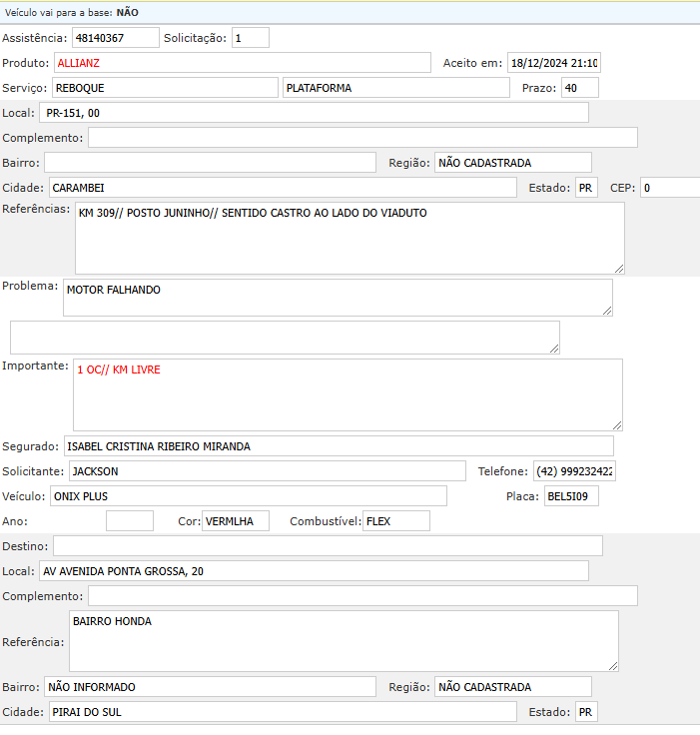Click the Segurado field ISABEL CRISTINA RIBEIRO MIRANDA
Screen dimensions: 700x735
tap(339, 445)
